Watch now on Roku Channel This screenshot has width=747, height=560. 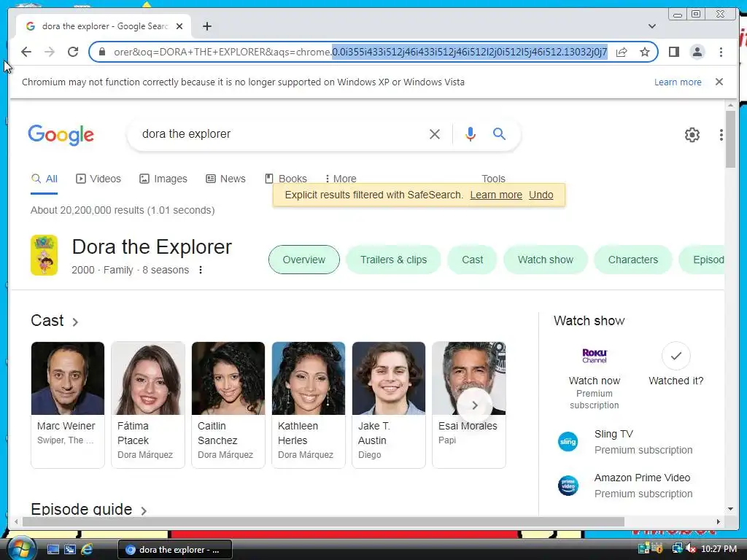(x=594, y=376)
